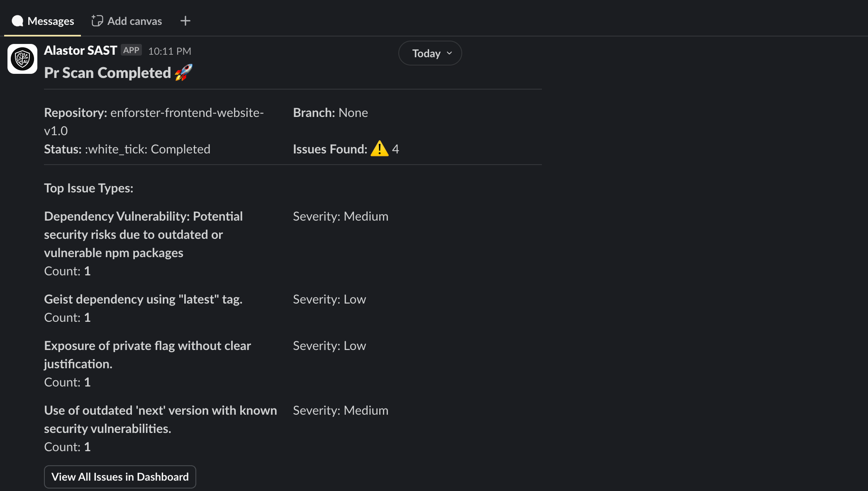Click the chevron in the Today pill

click(x=449, y=53)
